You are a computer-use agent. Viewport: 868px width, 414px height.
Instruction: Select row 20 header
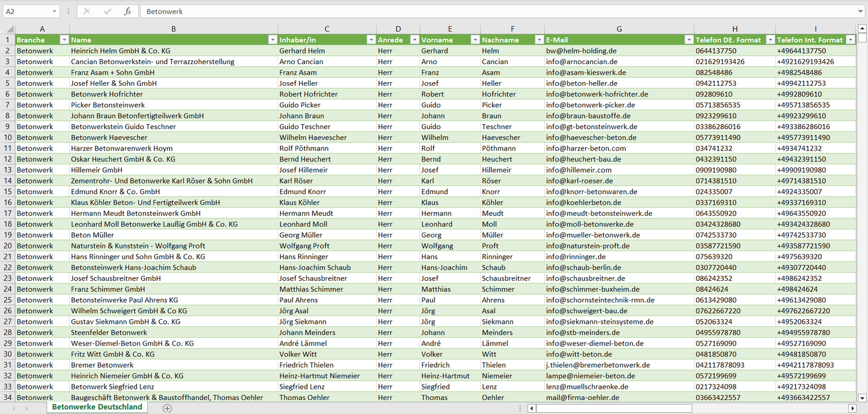7,245
